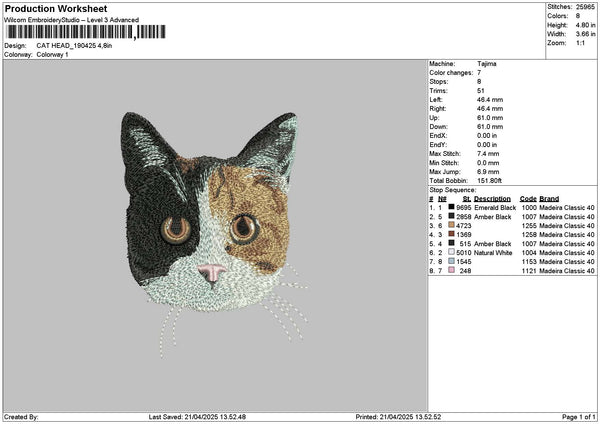Click 'Emerald Black' description text
Viewport: 600px width, 424px height.
tap(495, 208)
